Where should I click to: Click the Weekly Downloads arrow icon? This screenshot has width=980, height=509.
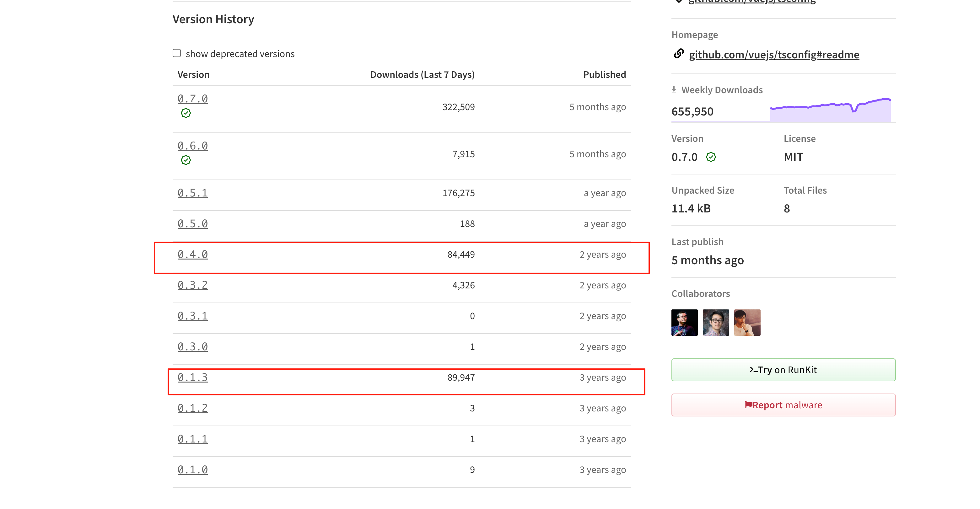(x=674, y=90)
